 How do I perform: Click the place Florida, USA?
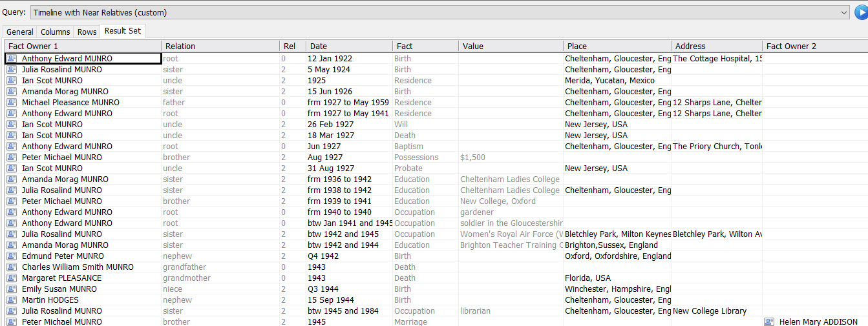pos(587,278)
